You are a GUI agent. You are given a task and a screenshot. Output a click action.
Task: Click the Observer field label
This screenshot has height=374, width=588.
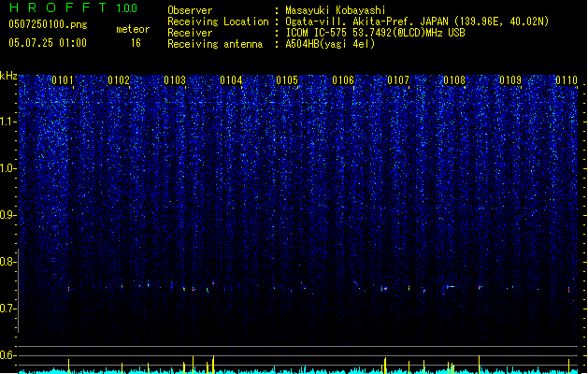[x=190, y=10]
